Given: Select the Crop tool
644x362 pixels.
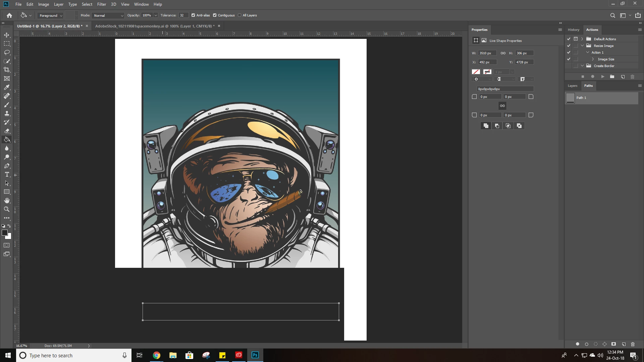Looking at the screenshot, I should (x=7, y=70).
